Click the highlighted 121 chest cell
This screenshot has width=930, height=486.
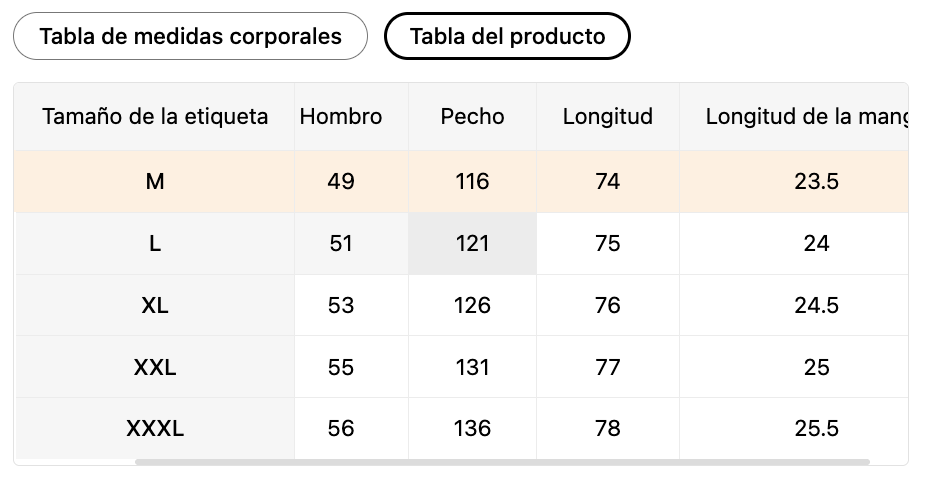point(472,243)
